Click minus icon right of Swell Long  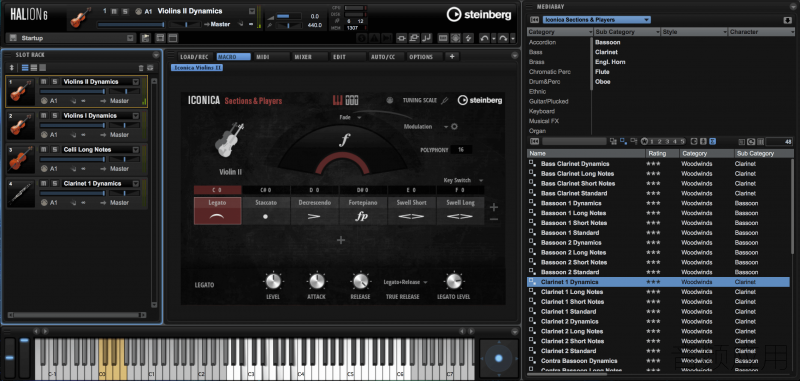click(494, 219)
